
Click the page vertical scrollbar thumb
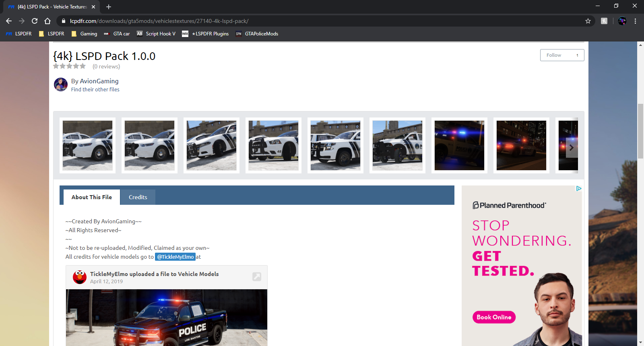640,131
